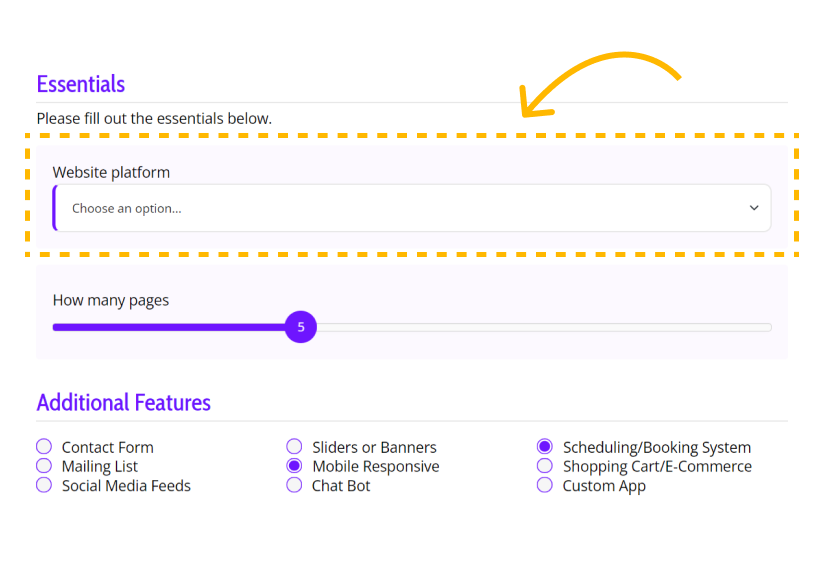Image resolution: width=826 pixels, height=574 pixels.
Task: Open the Website platform dropdown
Action: (x=412, y=208)
